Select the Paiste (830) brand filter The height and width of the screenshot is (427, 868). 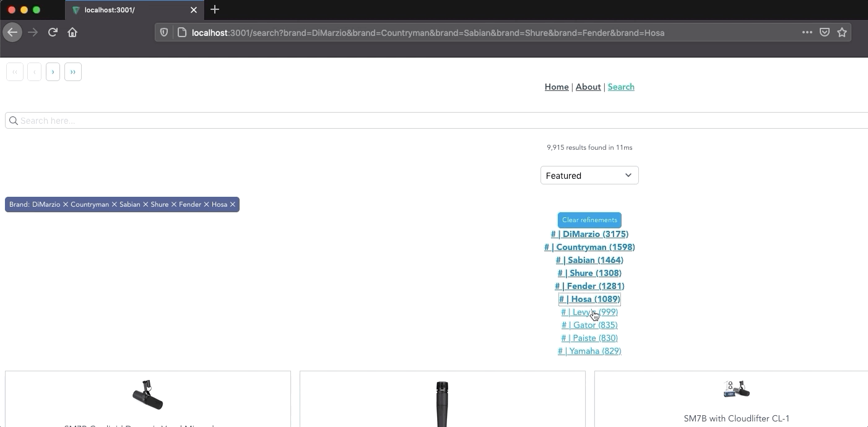589,338
